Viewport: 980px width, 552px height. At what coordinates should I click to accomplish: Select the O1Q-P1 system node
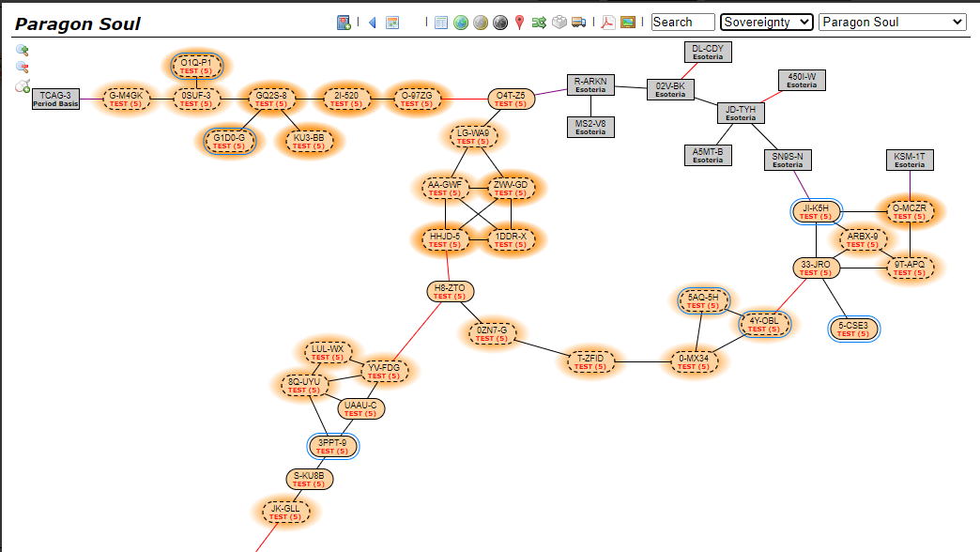coord(196,67)
